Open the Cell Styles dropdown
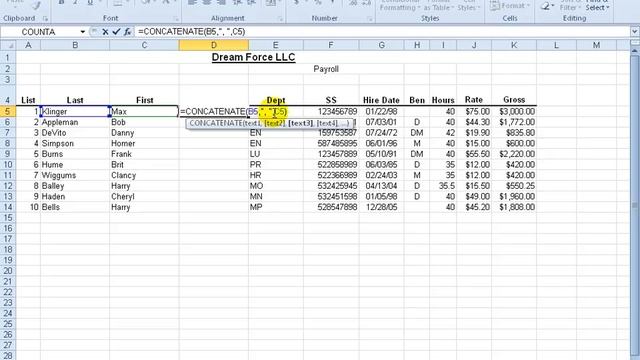This screenshot has height=360, width=640. pyautogui.click(x=469, y=6)
